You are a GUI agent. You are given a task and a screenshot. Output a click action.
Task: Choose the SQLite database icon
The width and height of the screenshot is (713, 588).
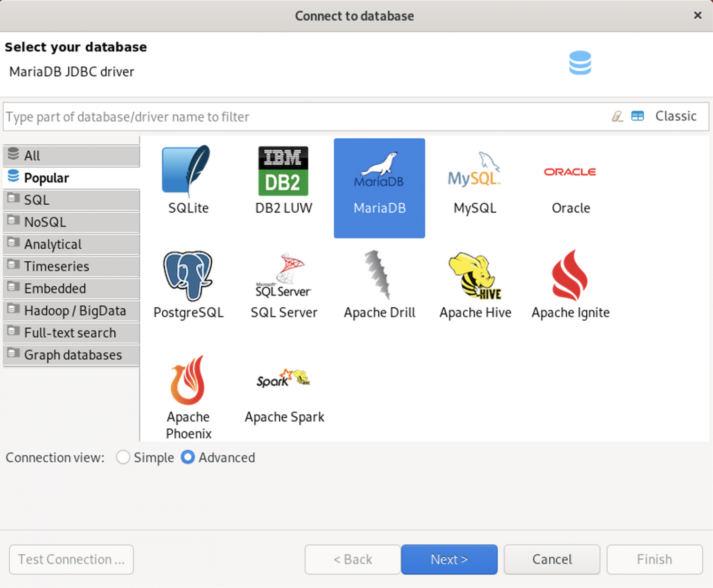[188, 179]
